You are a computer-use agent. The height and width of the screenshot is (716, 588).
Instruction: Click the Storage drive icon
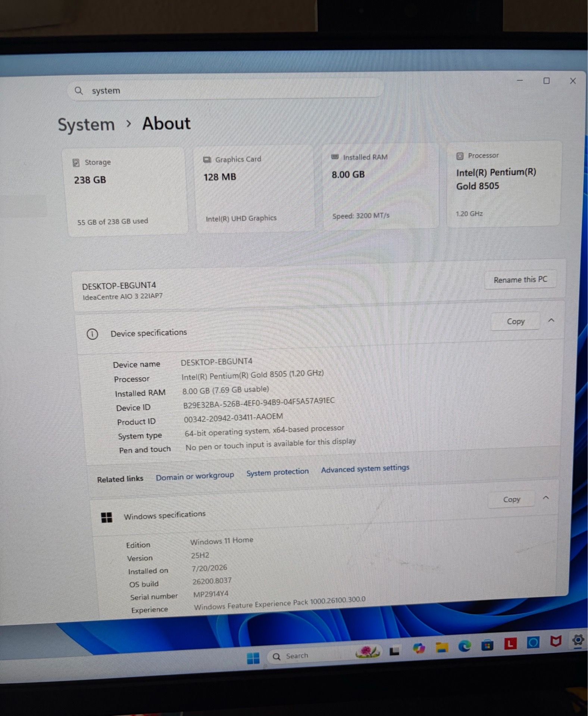click(x=76, y=163)
